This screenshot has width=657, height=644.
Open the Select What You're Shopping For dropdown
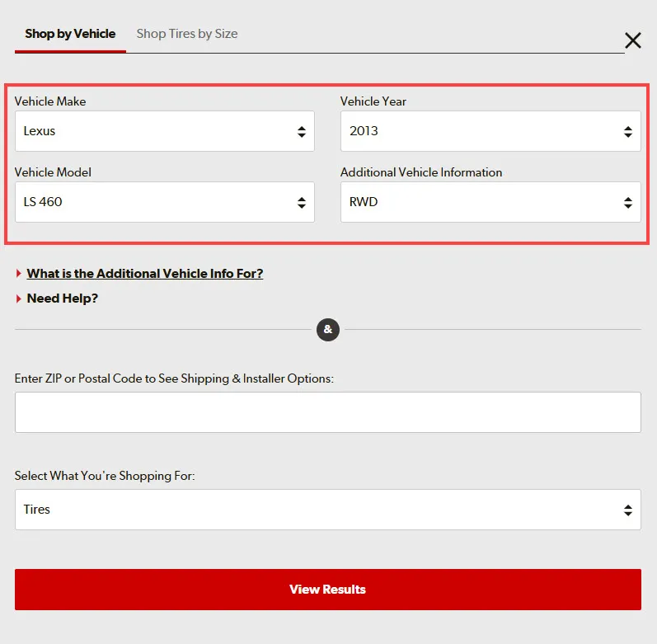click(327, 510)
